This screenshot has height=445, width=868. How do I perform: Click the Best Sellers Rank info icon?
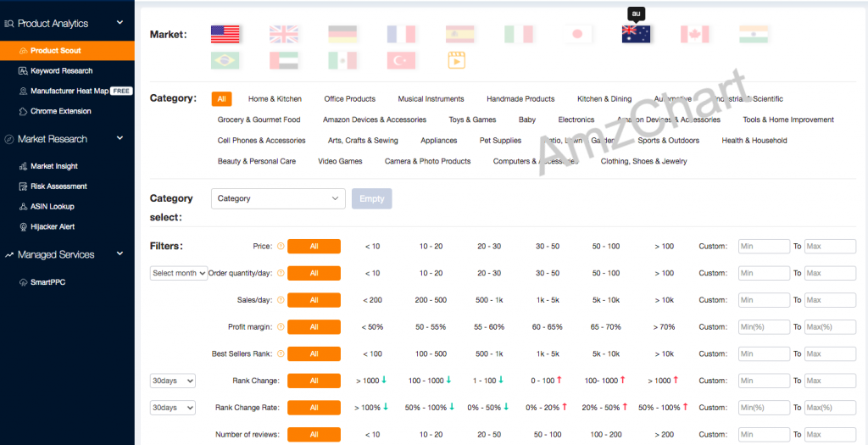[280, 353]
